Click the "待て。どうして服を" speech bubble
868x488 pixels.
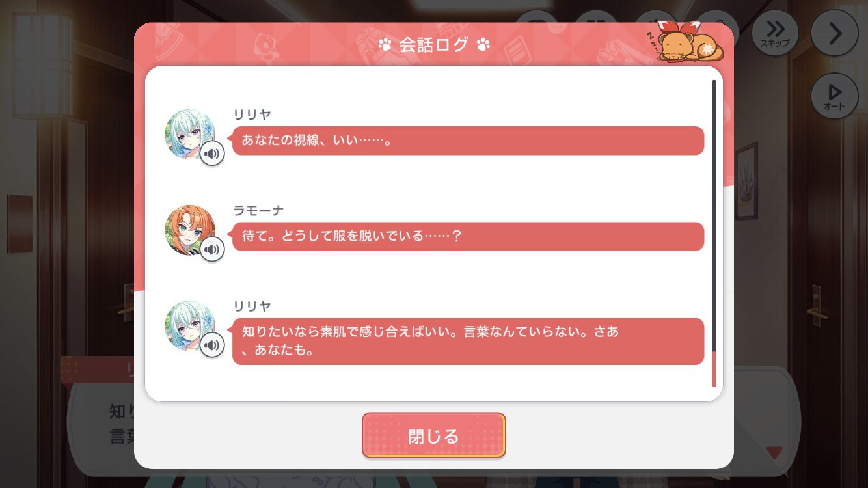click(468, 237)
